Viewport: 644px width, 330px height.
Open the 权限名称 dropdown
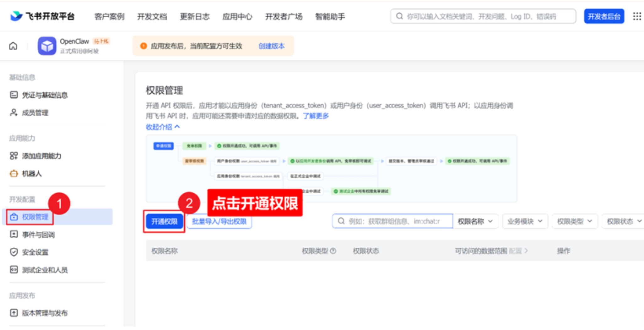[x=475, y=221]
